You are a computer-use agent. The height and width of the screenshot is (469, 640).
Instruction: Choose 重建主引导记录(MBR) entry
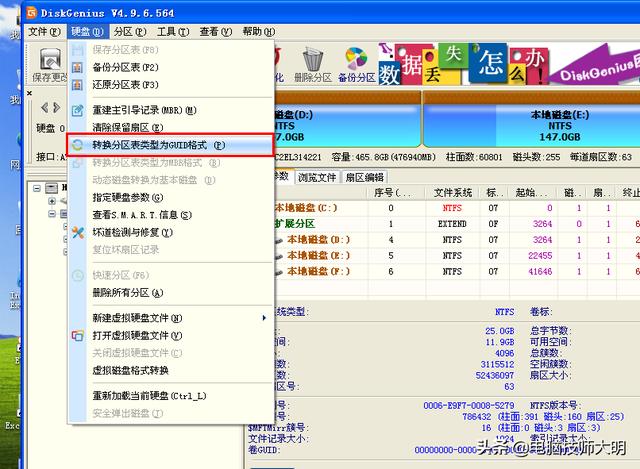tap(171, 110)
